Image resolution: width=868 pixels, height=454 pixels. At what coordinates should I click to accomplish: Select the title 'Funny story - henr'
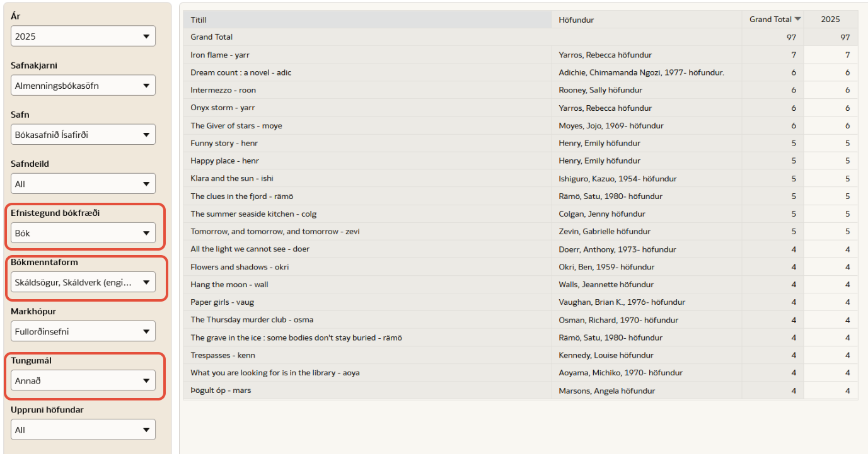(224, 143)
